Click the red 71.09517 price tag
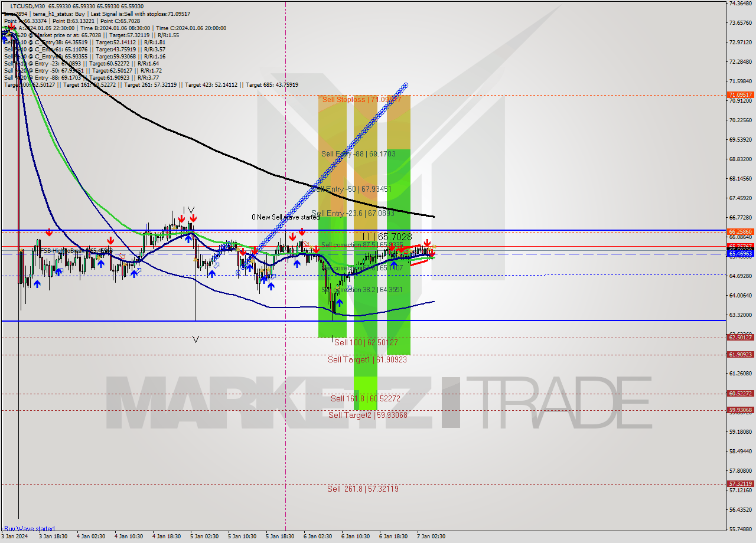This screenshot has height=543, width=756. tap(741, 95)
